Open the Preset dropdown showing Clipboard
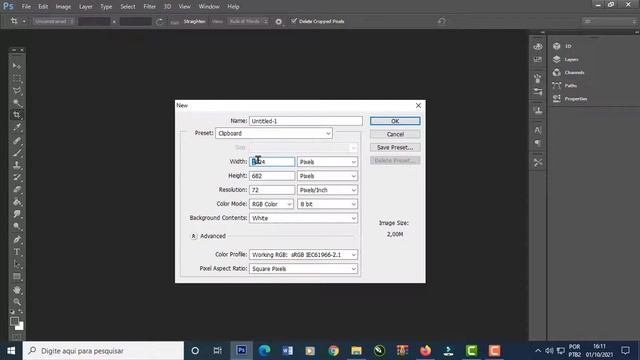 click(274, 133)
